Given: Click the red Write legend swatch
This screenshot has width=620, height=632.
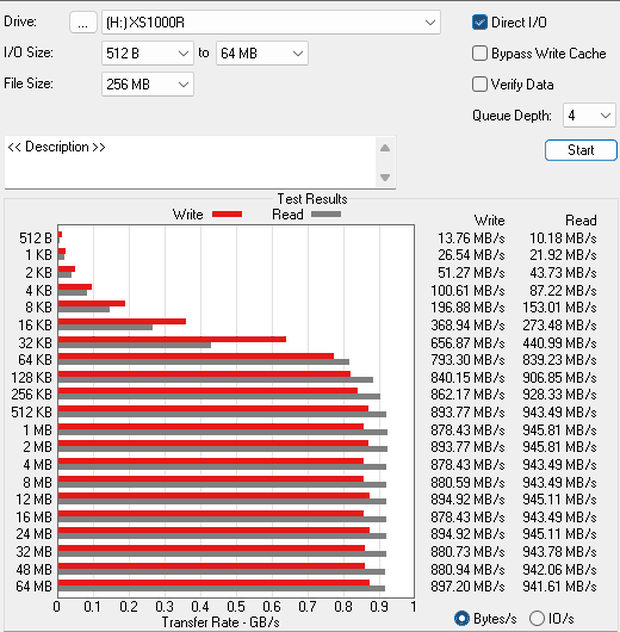Looking at the screenshot, I should [x=227, y=214].
